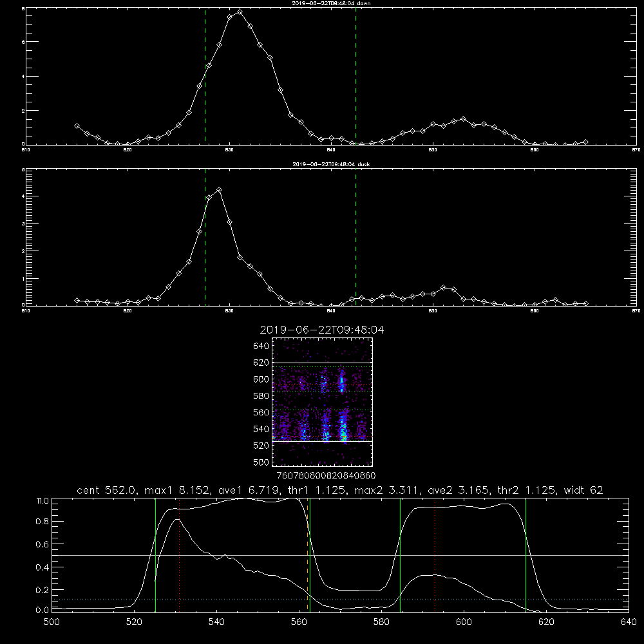The width and height of the screenshot is (644, 644).
Task: Click x-axis label 520 on bottom plot
Action: coord(134,622)
